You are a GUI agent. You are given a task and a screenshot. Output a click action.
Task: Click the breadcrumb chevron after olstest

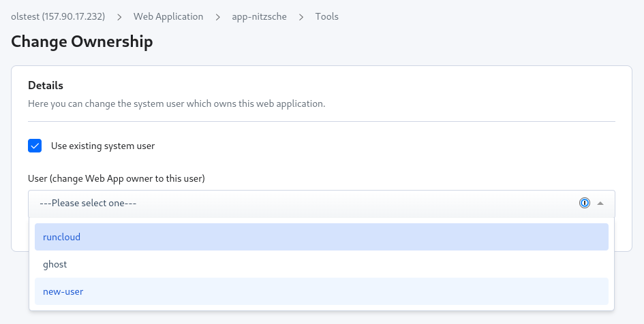click(119, 17)
